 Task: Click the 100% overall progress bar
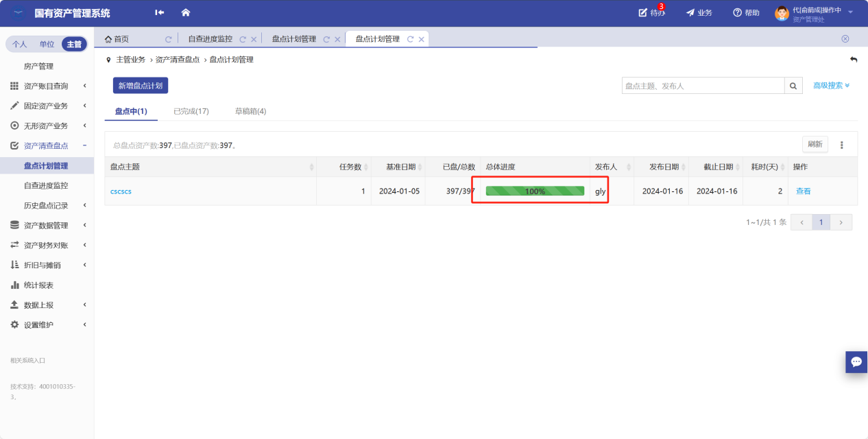point(535,191)
